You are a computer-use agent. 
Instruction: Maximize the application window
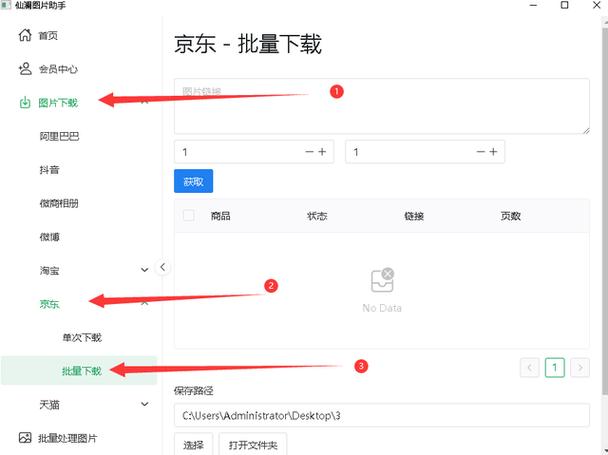(565, 5)
